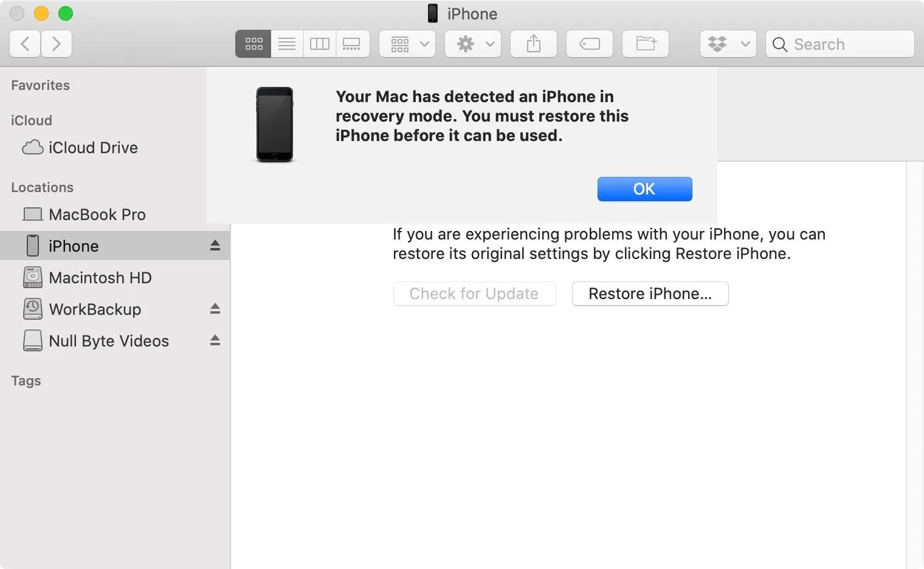Open MacBook Pro location in sidebar
Viewport: 924px width, 569px height.
coord(97,215)
